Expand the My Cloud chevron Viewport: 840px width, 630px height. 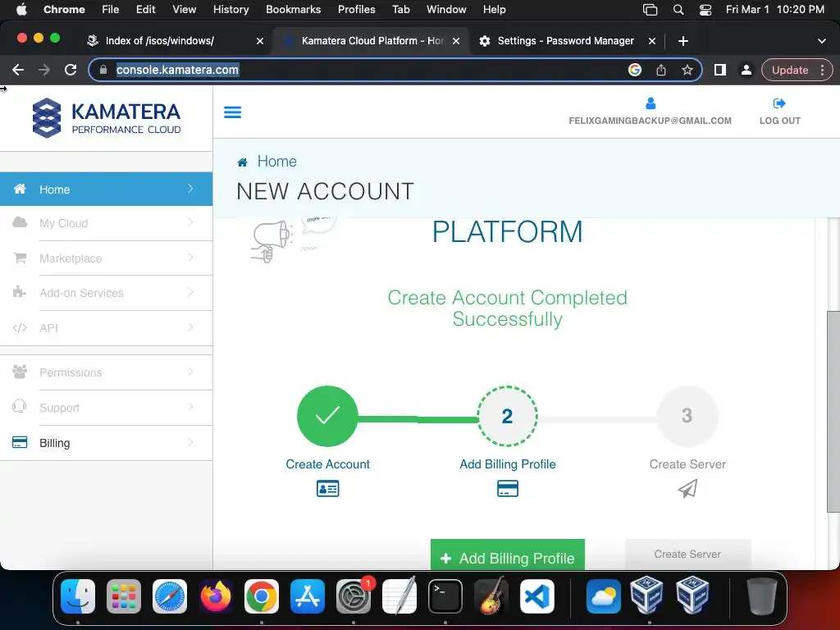click(x=190, y=222)
